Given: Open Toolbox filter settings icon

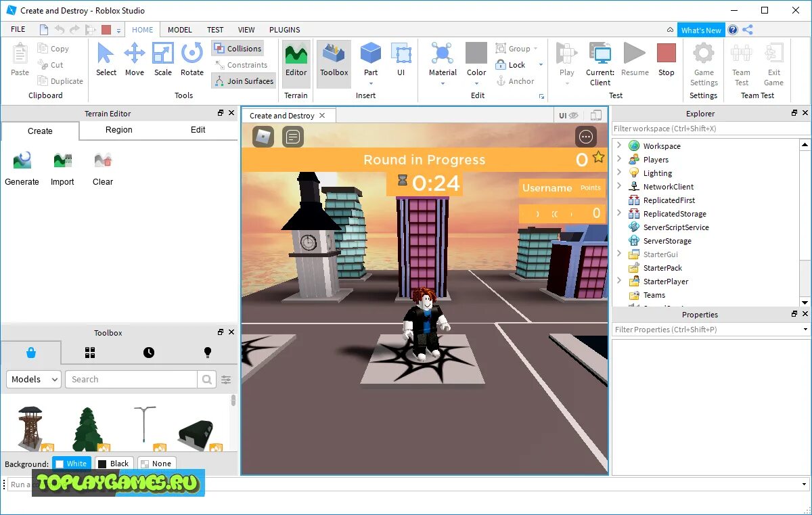Looking at the screenshot, I should 226,380.
